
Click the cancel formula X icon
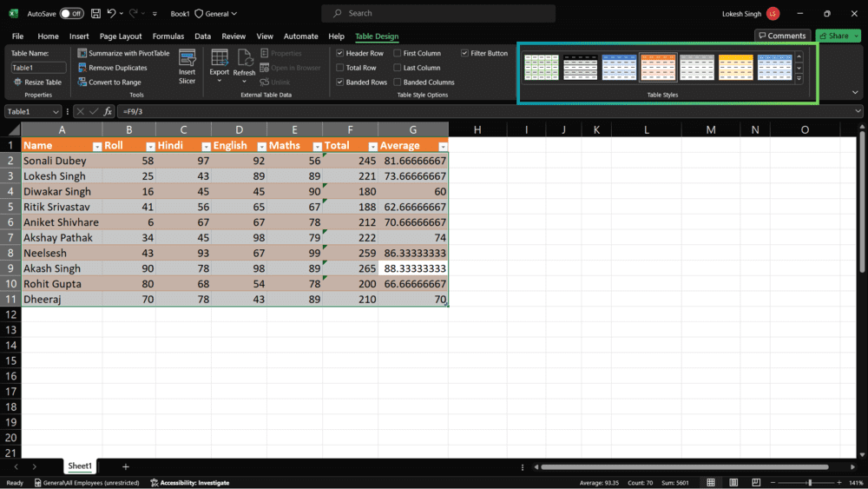[x=80, y=111]
